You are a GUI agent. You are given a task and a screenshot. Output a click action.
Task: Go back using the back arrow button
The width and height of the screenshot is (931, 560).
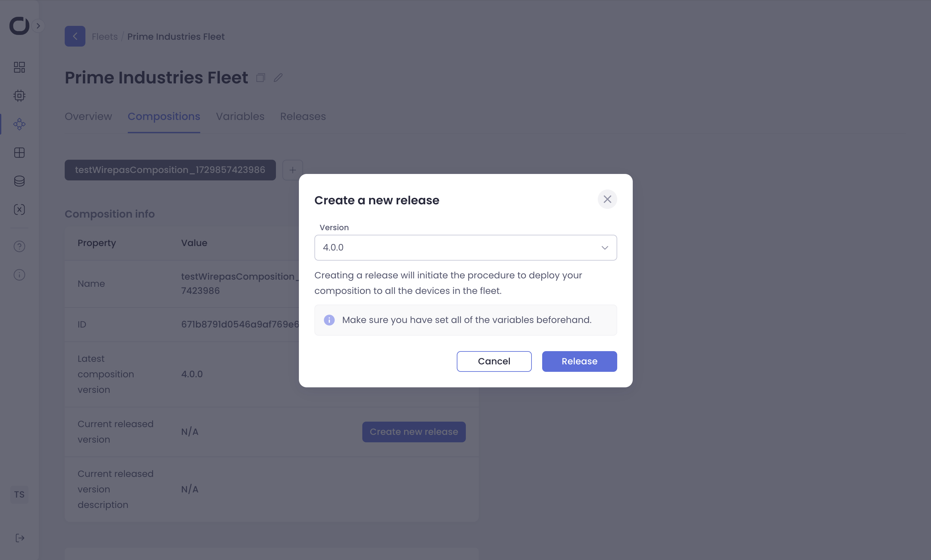[x=75, y=36]
